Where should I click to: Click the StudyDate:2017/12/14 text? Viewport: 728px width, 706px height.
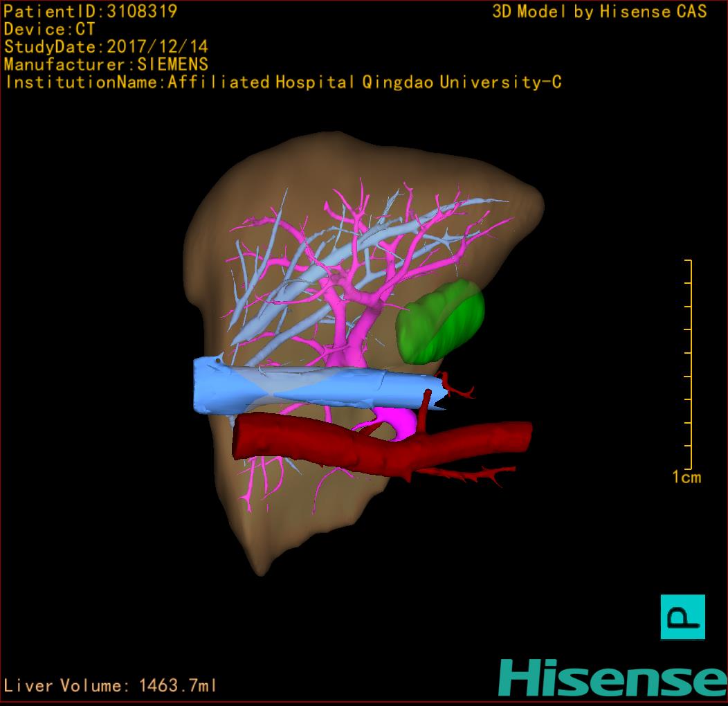[x=106, y=47]
